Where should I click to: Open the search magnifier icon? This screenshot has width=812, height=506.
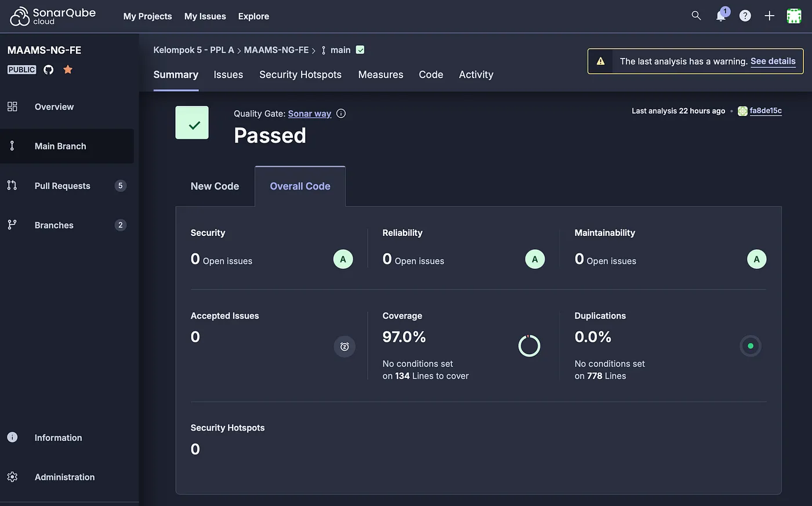[697, 16]
